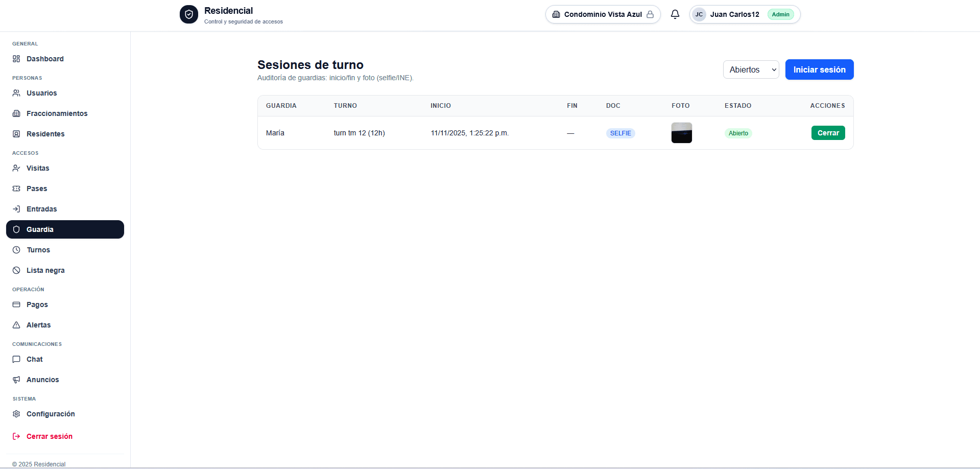Click the Visitas person icon
This screenshot has height=469, width=980.
(x=16, y=168)
